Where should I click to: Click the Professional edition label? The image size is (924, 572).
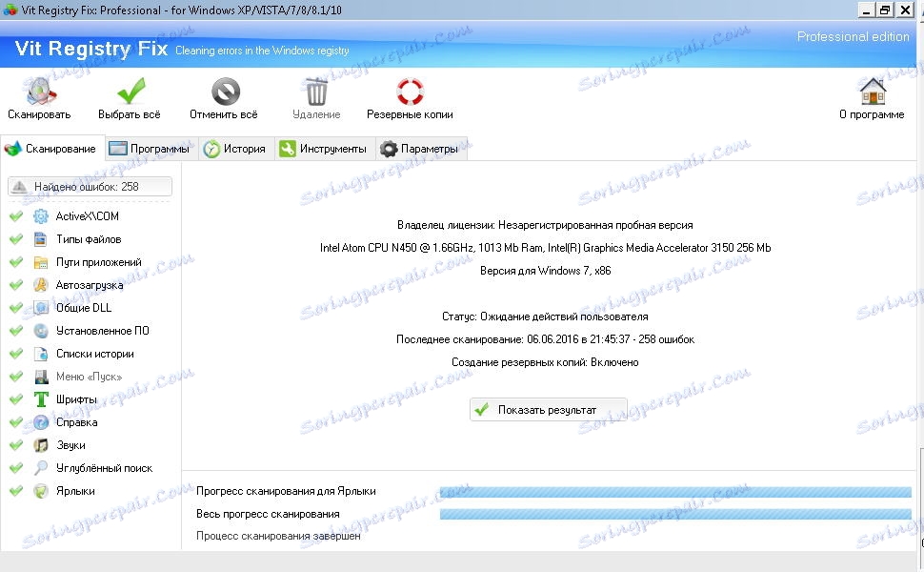(x=853, y=36)
